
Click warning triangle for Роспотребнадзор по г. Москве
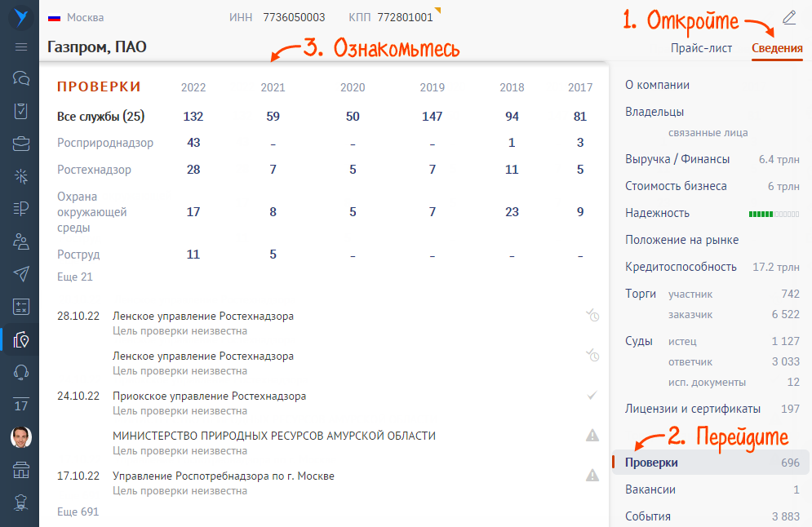[x=592, y=476]
